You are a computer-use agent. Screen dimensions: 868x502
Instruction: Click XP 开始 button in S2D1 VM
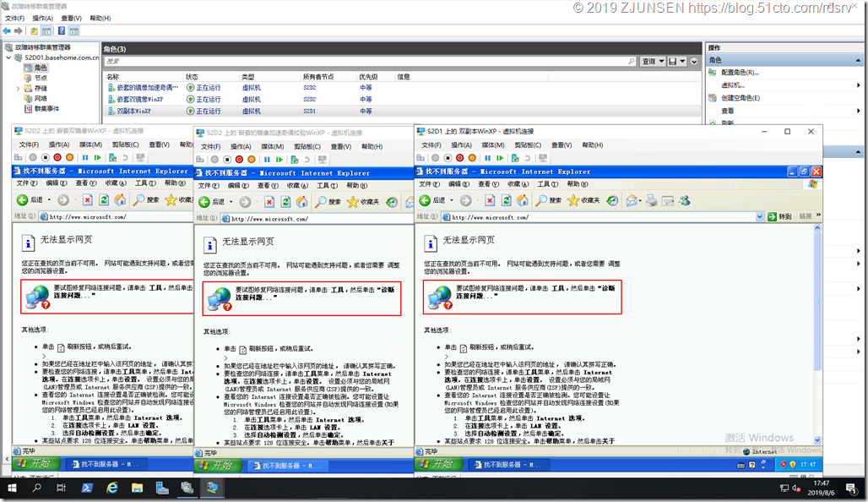click(x=436, y=464)
